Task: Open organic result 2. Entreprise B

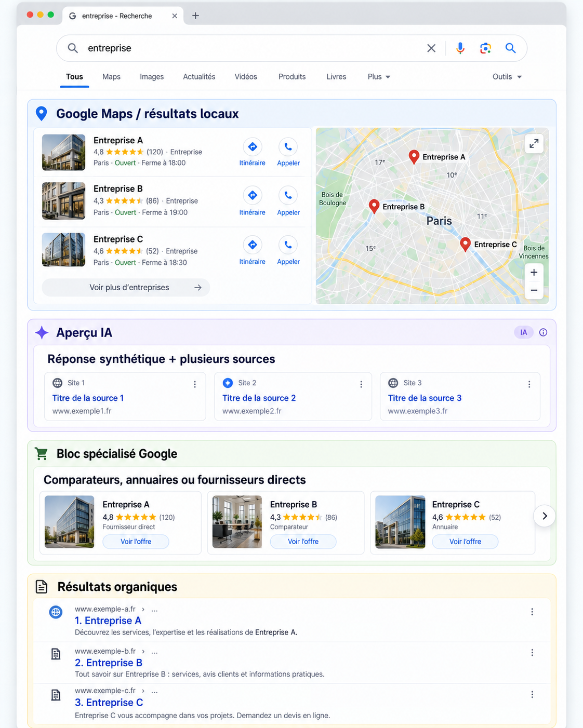Action: click(109, 663)
